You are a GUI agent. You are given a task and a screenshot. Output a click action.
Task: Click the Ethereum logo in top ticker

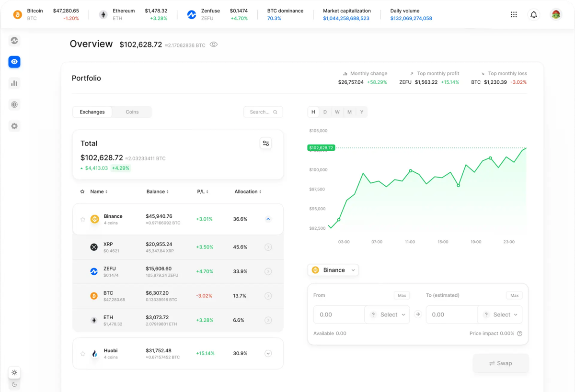tap(103, 15)
